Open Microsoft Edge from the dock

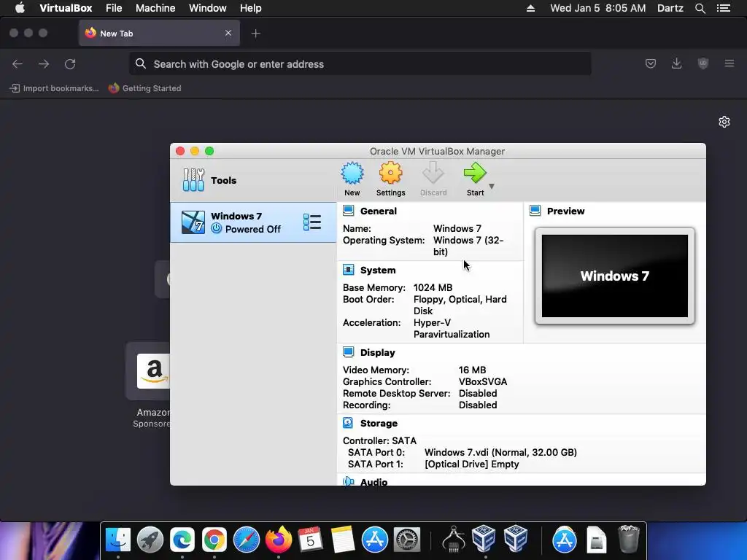[182, 540]
